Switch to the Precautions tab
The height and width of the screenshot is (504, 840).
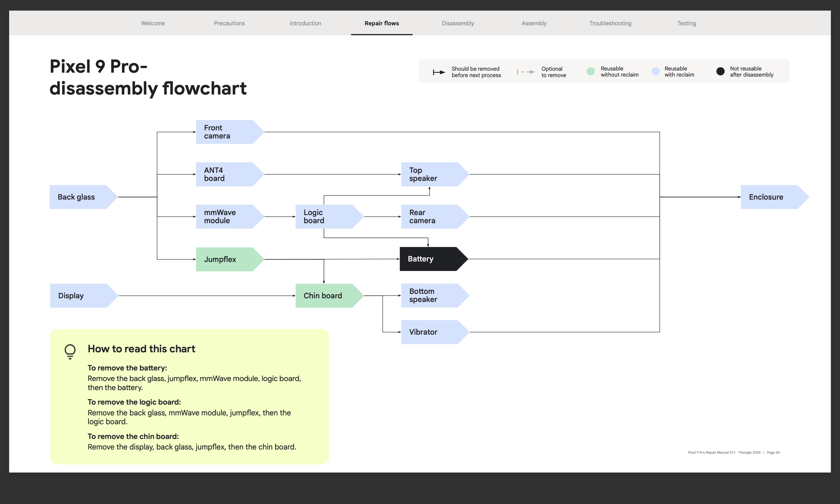click(229, 23)
